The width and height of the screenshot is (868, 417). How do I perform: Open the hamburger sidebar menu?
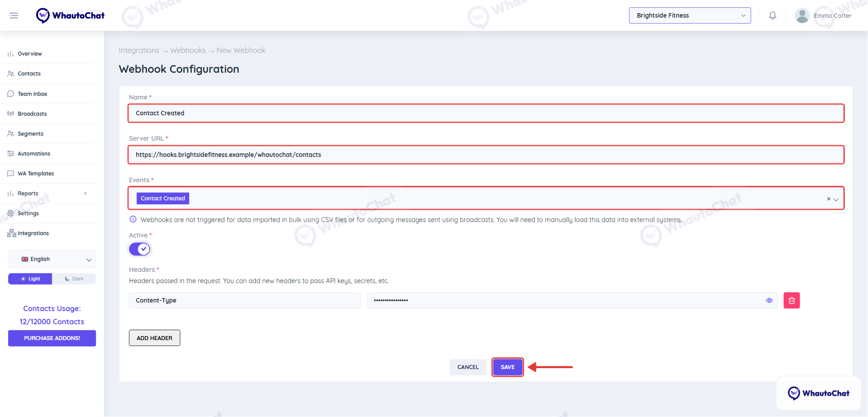[x=14, y=15]
